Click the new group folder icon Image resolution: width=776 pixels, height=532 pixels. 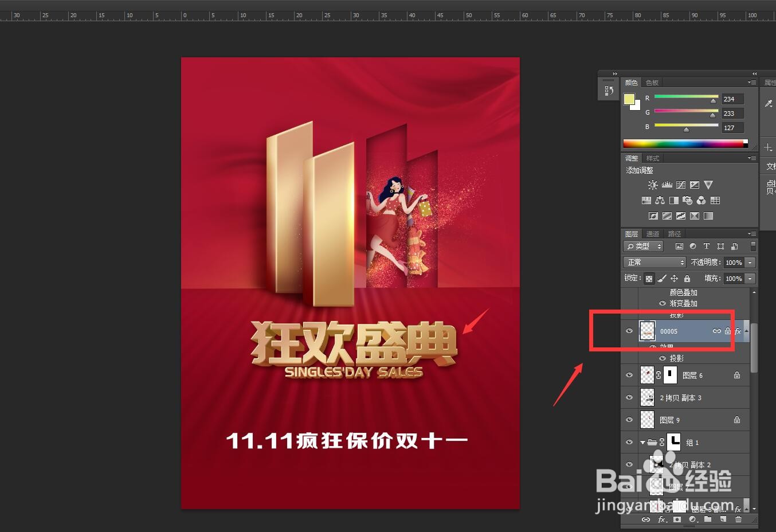pyautogui.click(x=708, y=519)
